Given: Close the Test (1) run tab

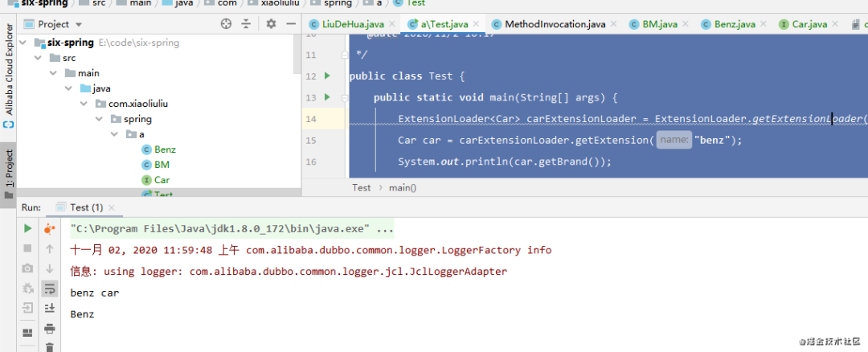Looking at the screenshot, I should click(111, 207).
